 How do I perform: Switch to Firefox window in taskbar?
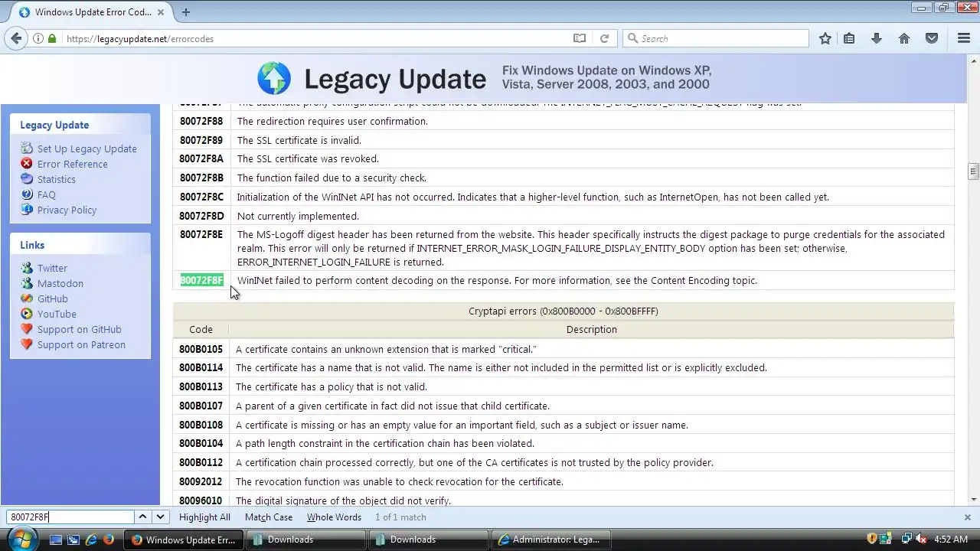[x=185, y=540]
